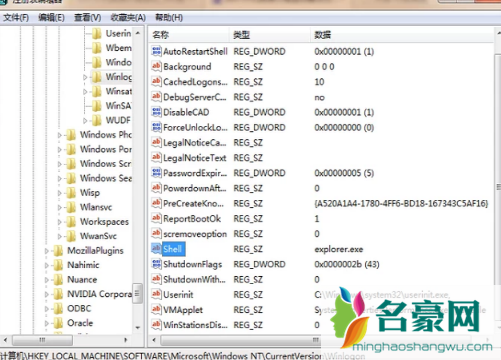
Task: Click the Wbem folder icon
Action: [97, 48]
